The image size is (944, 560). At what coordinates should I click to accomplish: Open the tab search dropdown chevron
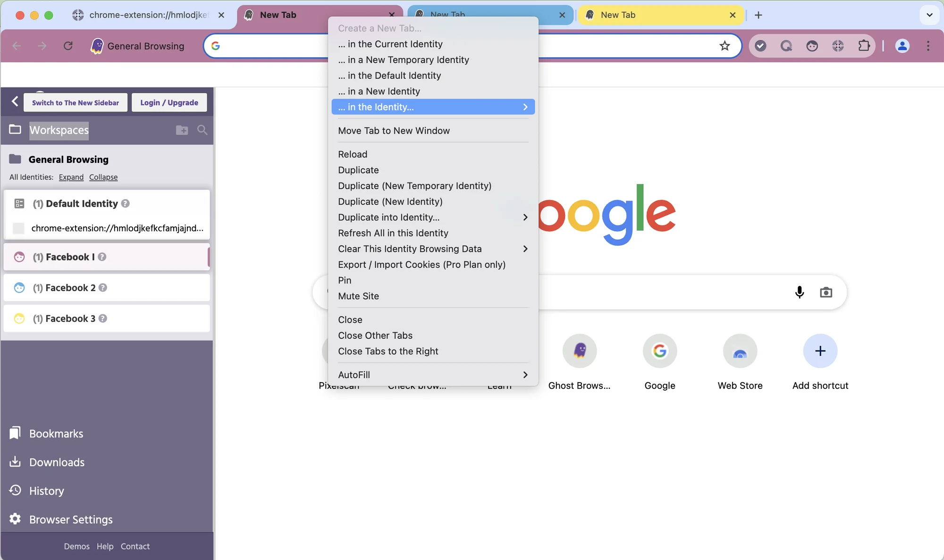point(929,15)
